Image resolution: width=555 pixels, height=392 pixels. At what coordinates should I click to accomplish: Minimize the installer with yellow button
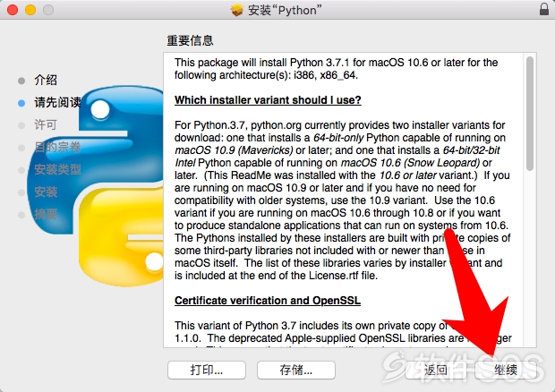[x=30, y=10]
